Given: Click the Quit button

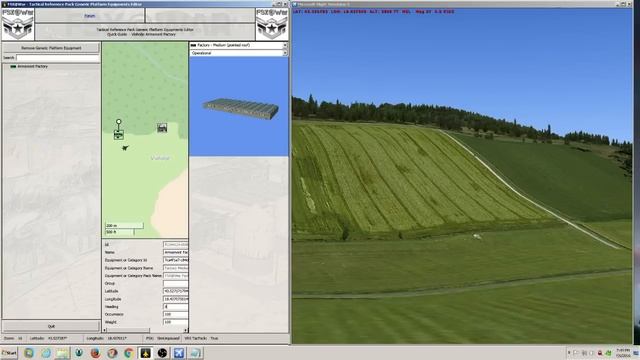Looking at the screenshot, I should click(x=51, y=326).
